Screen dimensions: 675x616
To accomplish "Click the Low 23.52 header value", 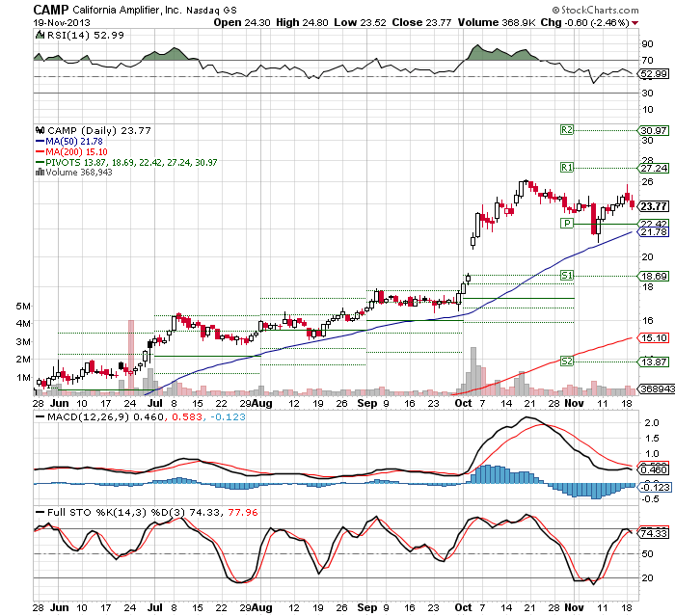I will pos(360,22).
